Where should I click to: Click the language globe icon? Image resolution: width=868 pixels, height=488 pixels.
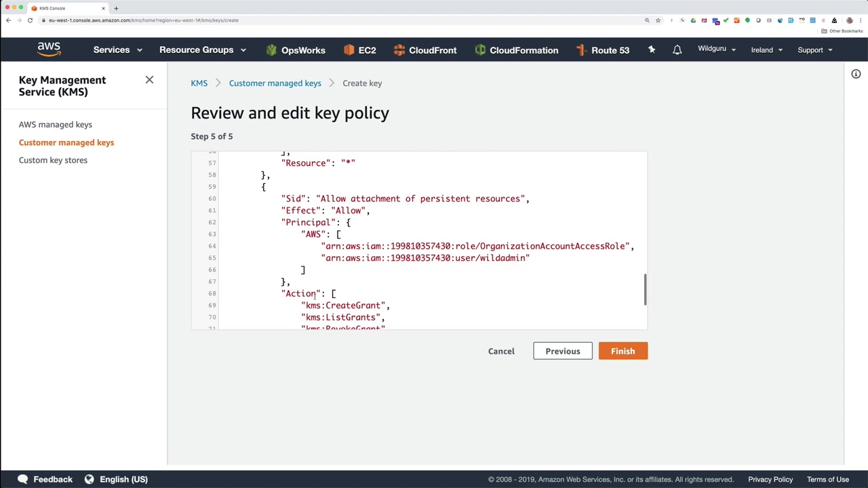tap(89, 479)
